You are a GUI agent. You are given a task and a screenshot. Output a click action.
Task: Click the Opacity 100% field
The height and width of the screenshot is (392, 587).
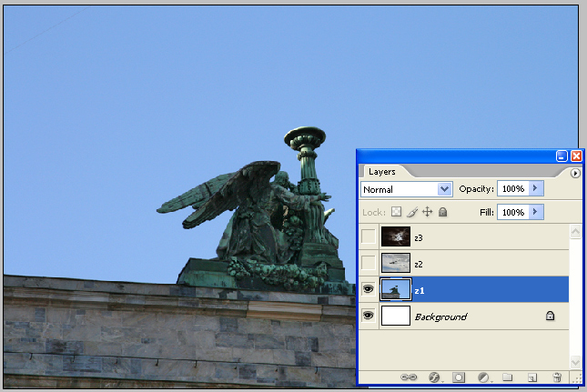(x=513, y=188)
